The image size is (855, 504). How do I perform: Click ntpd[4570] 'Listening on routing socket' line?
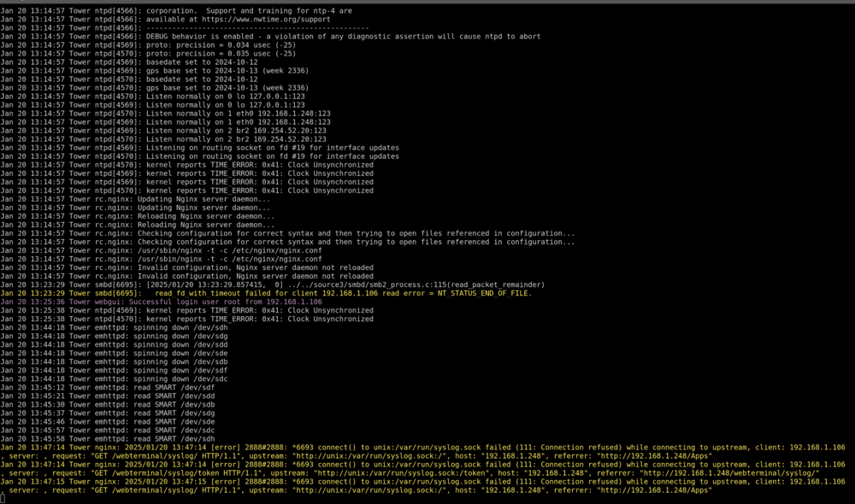point(199,156)
